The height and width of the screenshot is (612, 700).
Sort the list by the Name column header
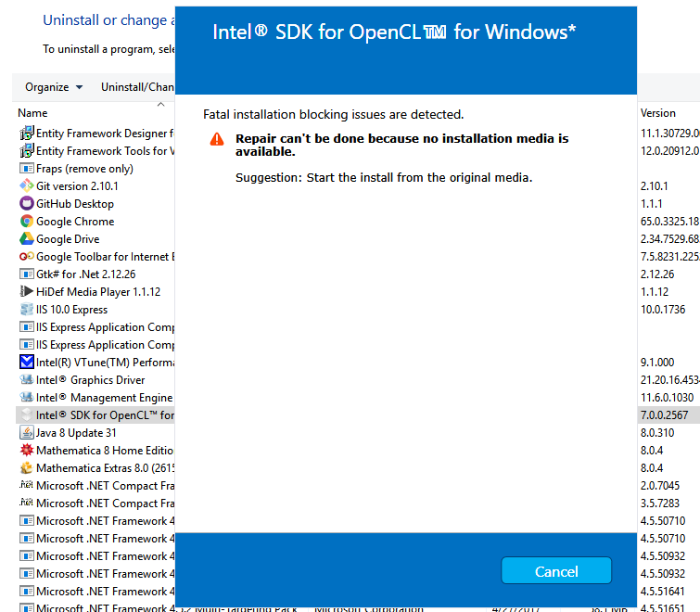point(32,113)
